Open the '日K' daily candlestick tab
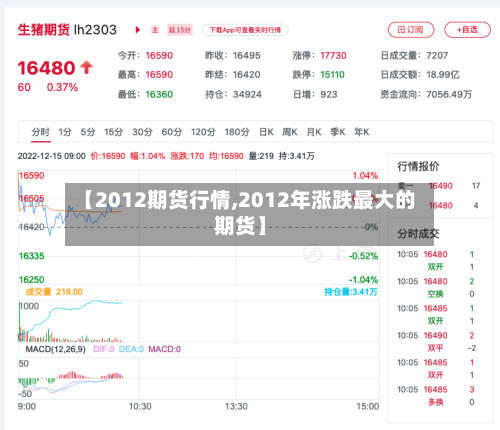 click(x=266, y=132)
